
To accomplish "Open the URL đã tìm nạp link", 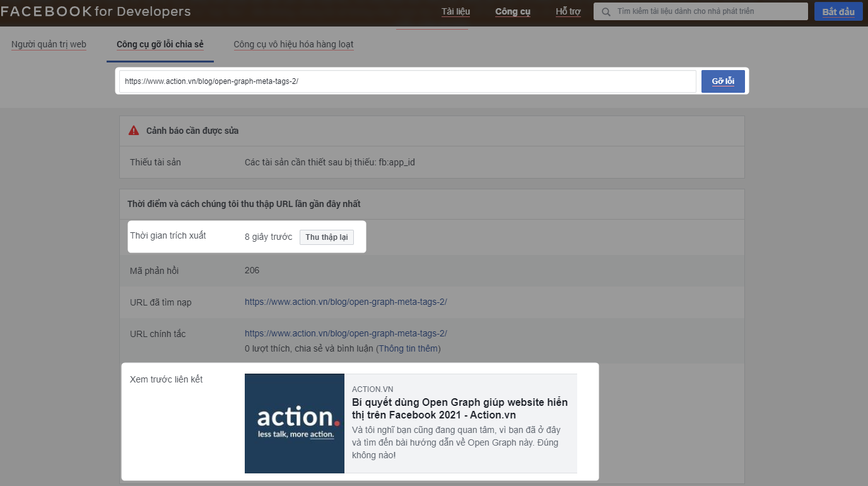I will 346,302.
